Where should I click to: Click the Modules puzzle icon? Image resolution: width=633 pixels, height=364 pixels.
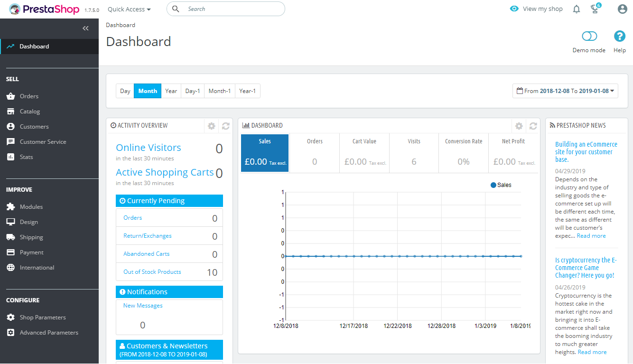coord(10,207)
